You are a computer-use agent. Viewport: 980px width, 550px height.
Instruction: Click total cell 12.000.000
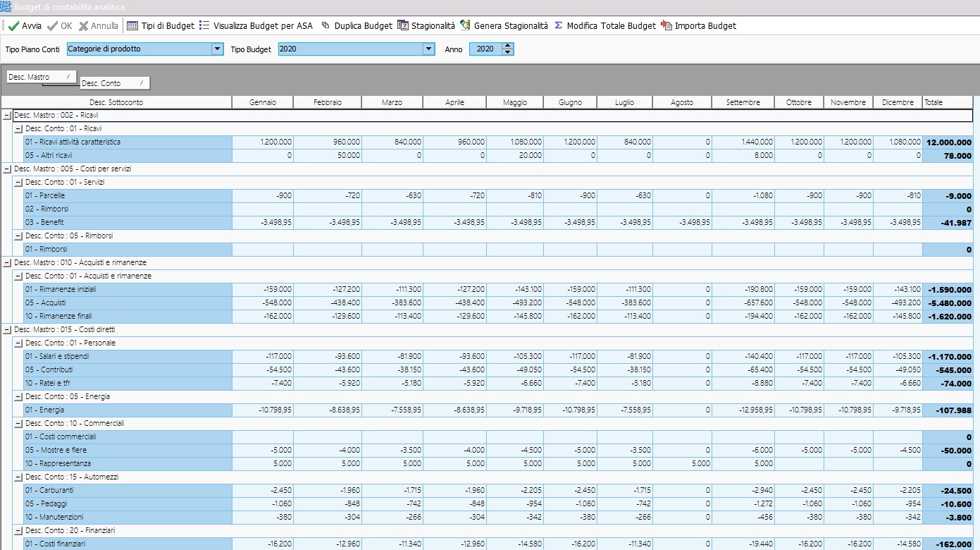tap(948, 142)
